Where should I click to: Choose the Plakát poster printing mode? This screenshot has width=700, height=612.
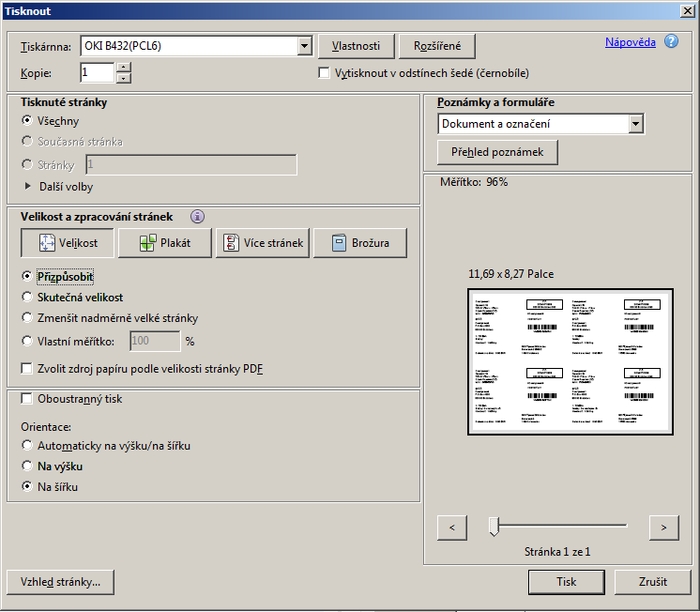(164, 243)
